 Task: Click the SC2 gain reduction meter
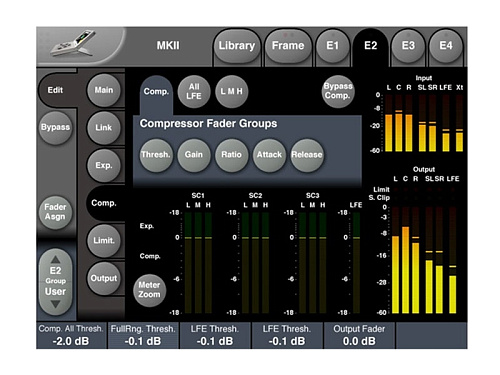(x=255, y=263)
